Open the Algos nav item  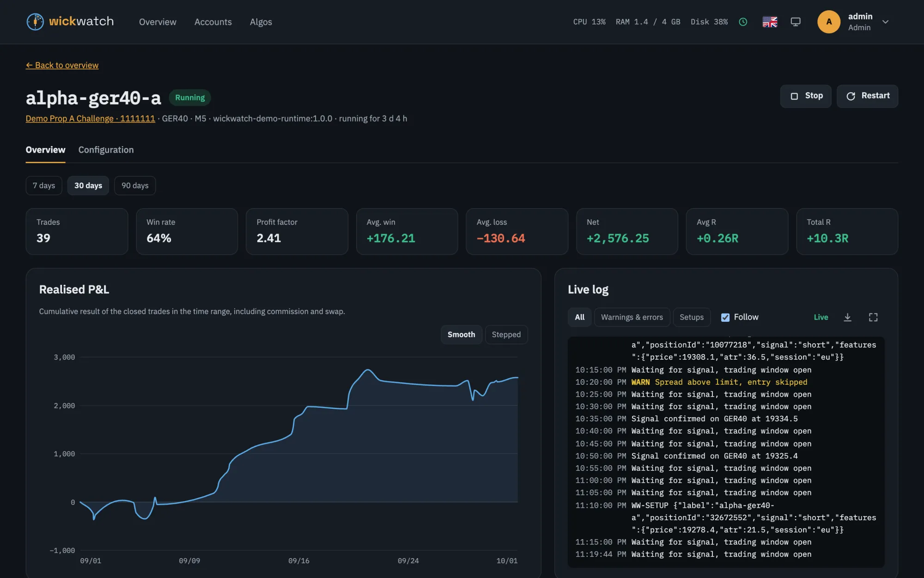point(261,22)
